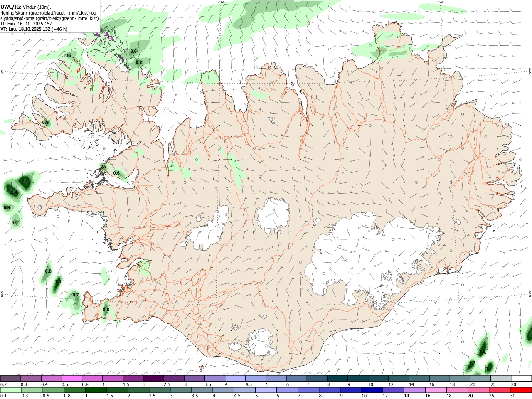This screenshot has width=532, height=399.
Task: Click the 1.6 rain value southeast of Iceland
Action: pyautogui.click(x=482, y=352)
